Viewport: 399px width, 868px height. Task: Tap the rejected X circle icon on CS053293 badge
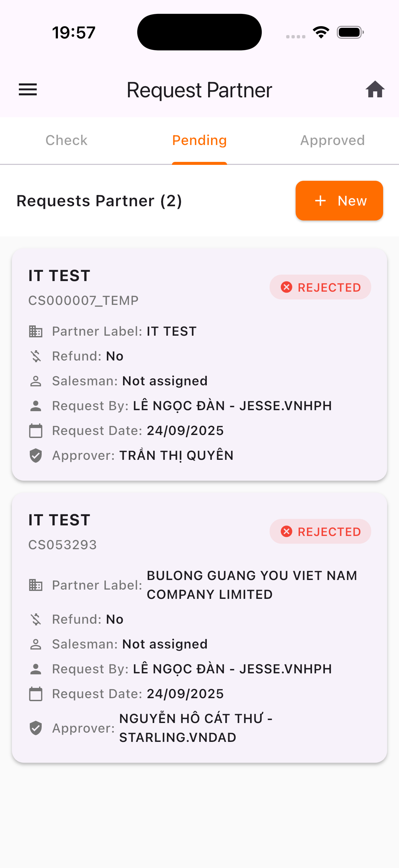[287, 531]
